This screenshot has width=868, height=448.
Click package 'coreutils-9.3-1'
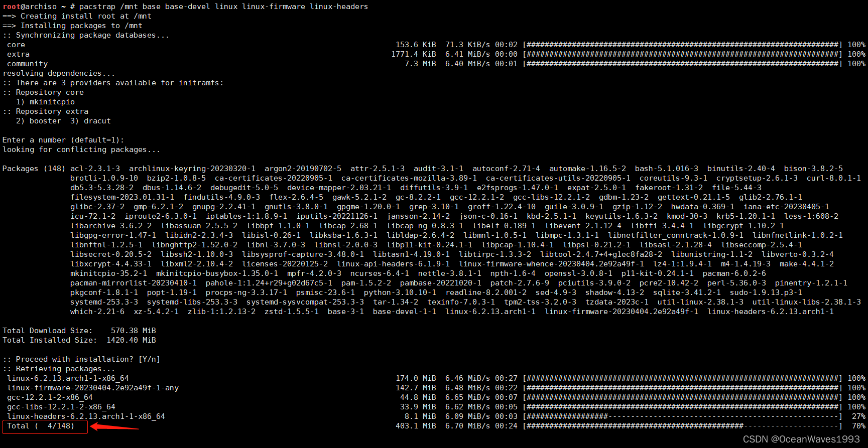(x=673, y=178)
